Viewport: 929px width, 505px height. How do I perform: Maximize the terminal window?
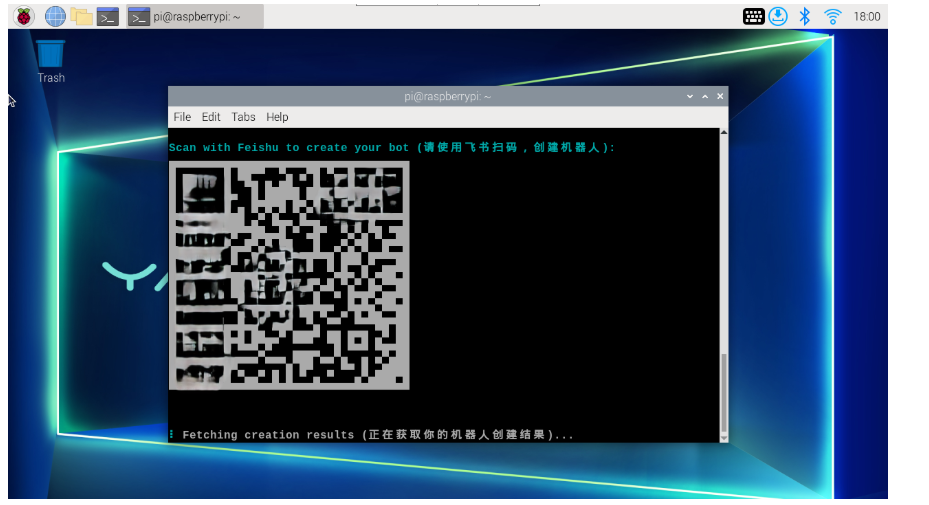(705, 96)
